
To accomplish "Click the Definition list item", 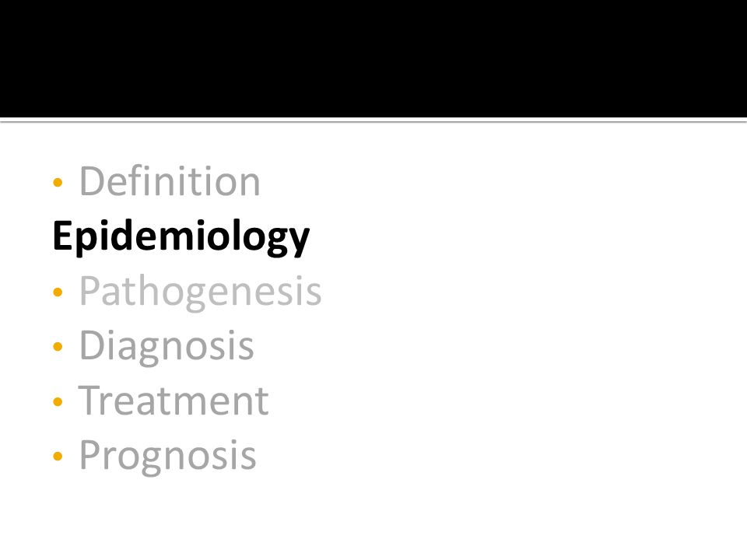I will coord(170,181).
